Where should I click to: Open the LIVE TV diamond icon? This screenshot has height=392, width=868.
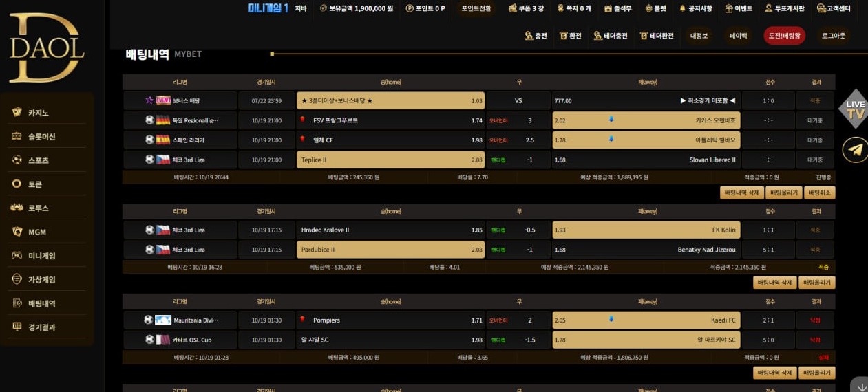[854, 109]
